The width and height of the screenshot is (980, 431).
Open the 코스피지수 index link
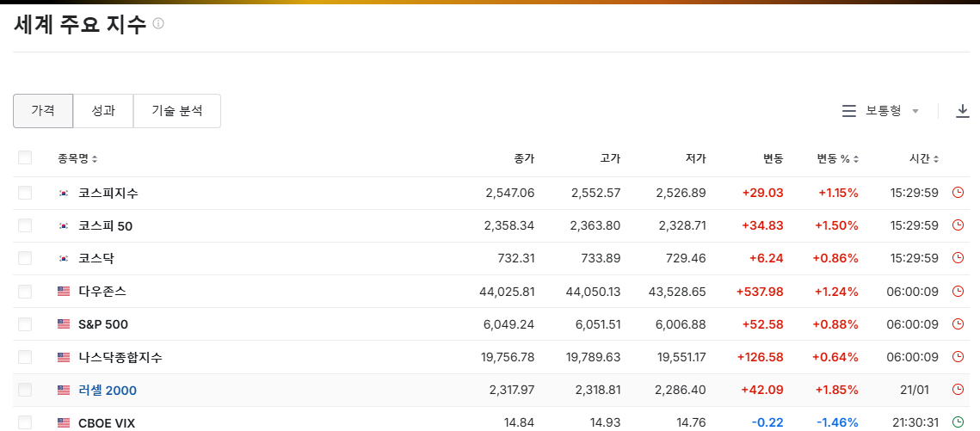click(108, 193)
